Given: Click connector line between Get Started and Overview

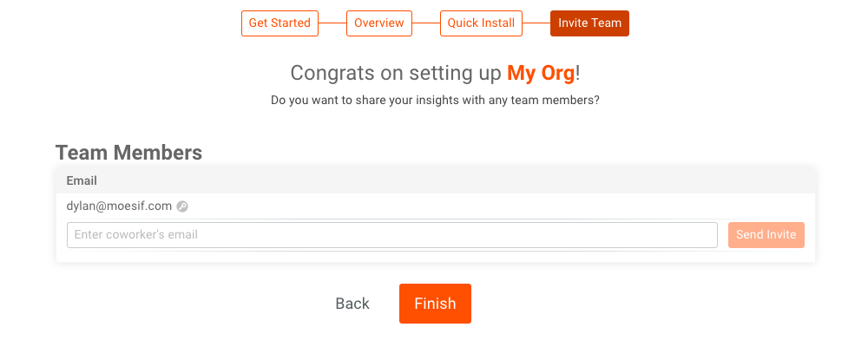Looking at the screenshot, I should [332, 23].
